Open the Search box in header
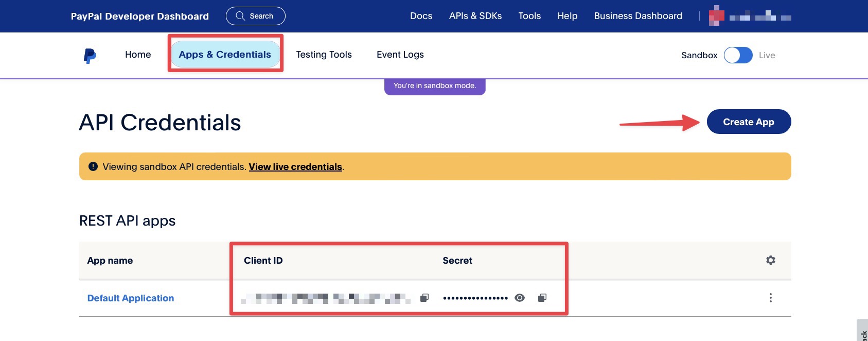The width and height of the screenshot is (868, 341). point(255,16)
